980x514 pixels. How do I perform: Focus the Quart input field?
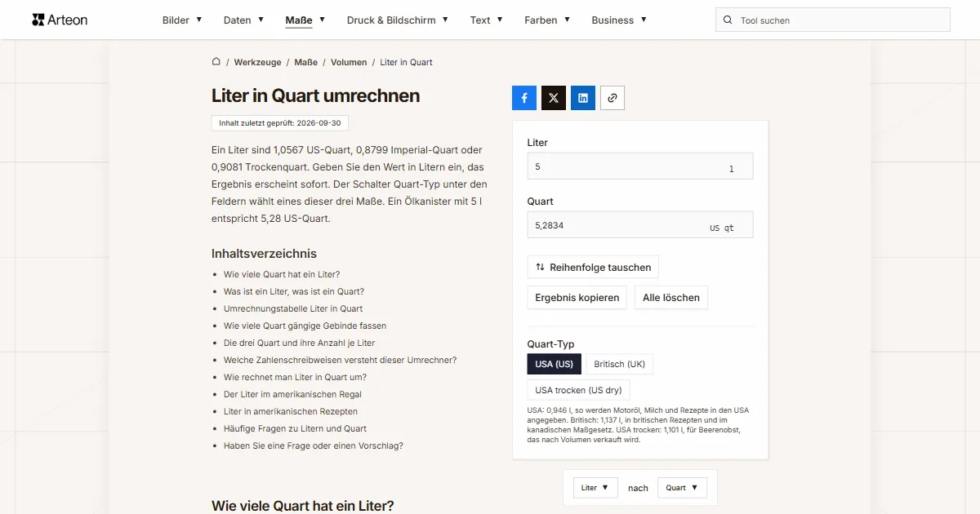(x=640, y=225)
